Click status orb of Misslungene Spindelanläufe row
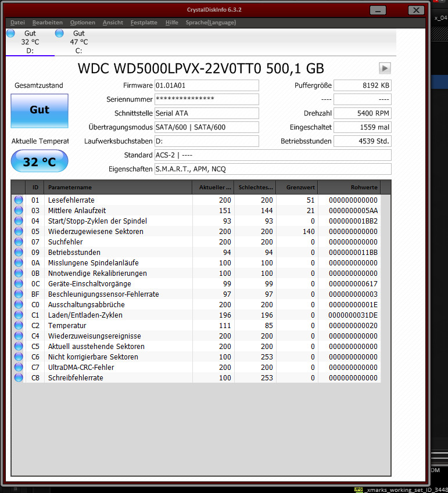The width and height of the screenshot is (448, 493). 19,262
